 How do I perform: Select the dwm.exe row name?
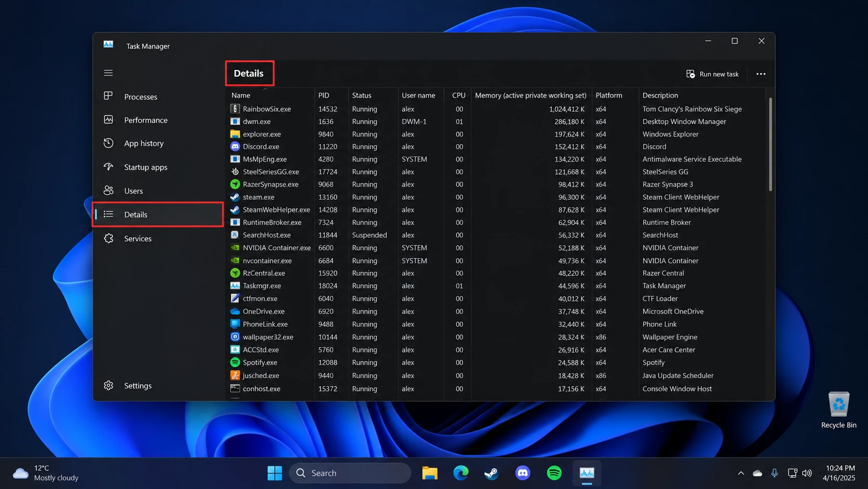(256, 122)
